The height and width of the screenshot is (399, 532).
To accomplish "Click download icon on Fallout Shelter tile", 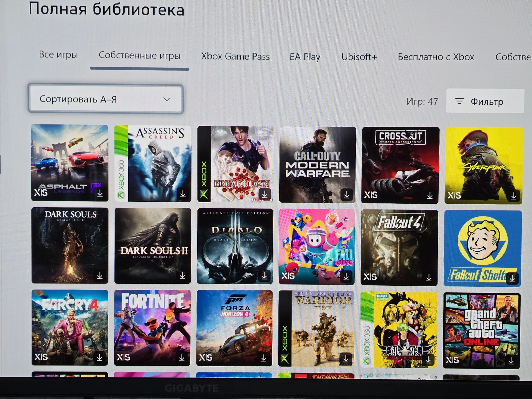I will point(512,278).
